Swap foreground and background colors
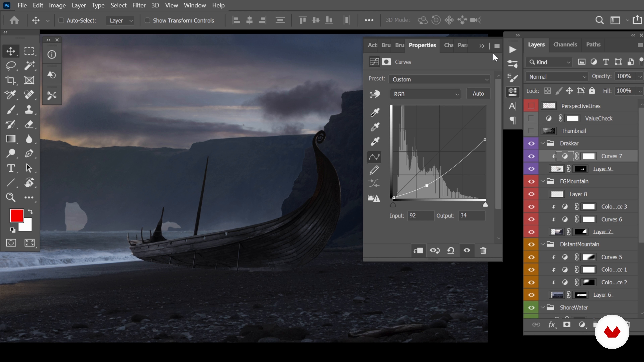This screenshot has height=362, width=644. click(30, 212)
